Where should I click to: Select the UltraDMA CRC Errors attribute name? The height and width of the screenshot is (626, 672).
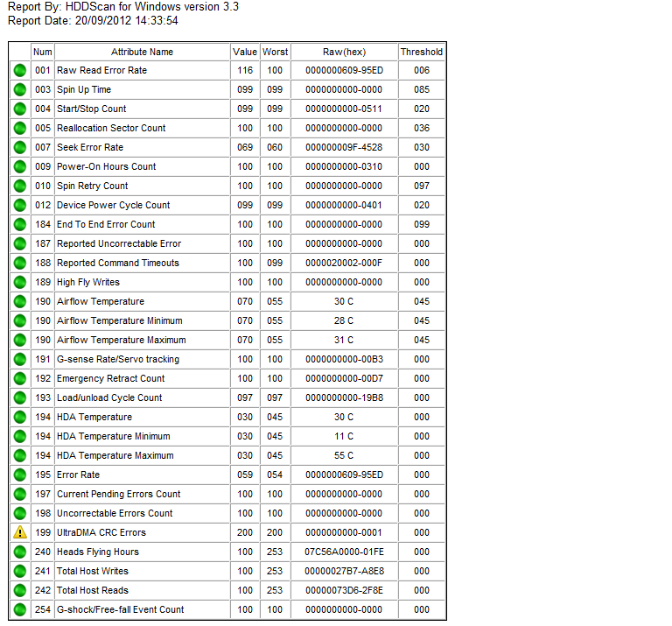pos(101,532)
